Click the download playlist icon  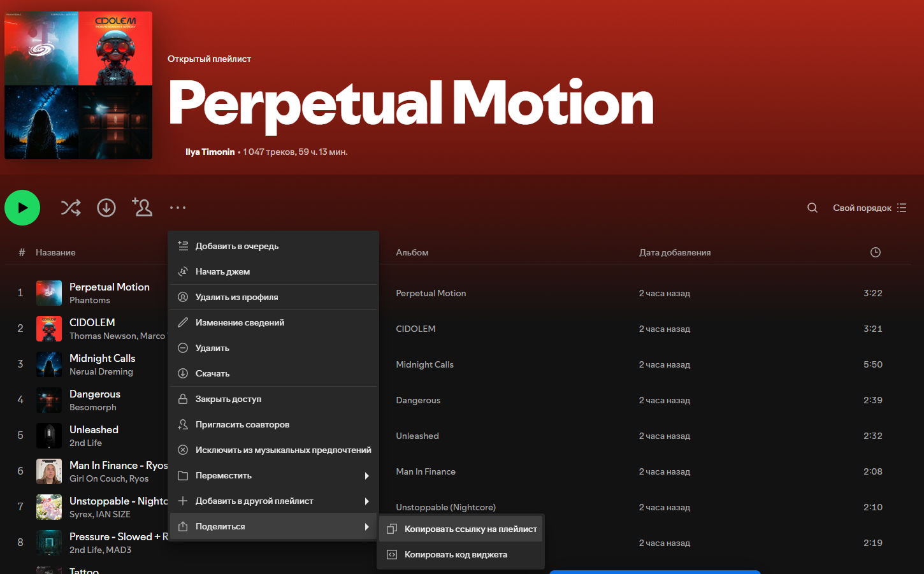[x=106, y=208]
